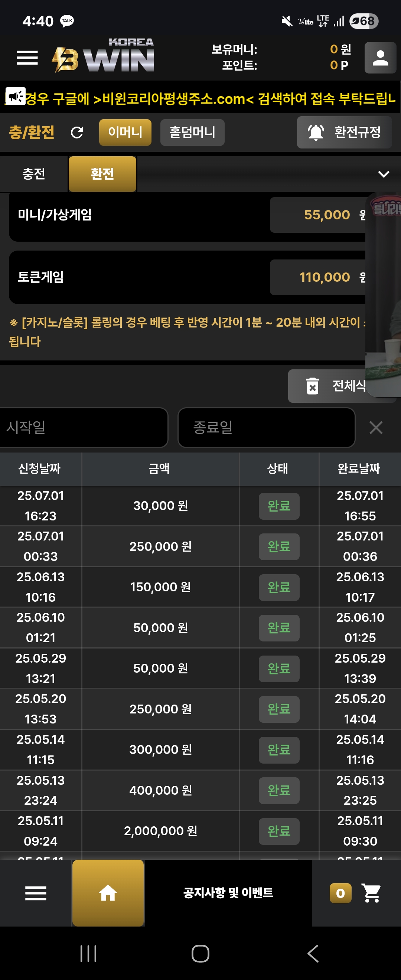Tap the megaphone announcement icon
Viewport: 401px width, 980px height.
click(15, 97)
